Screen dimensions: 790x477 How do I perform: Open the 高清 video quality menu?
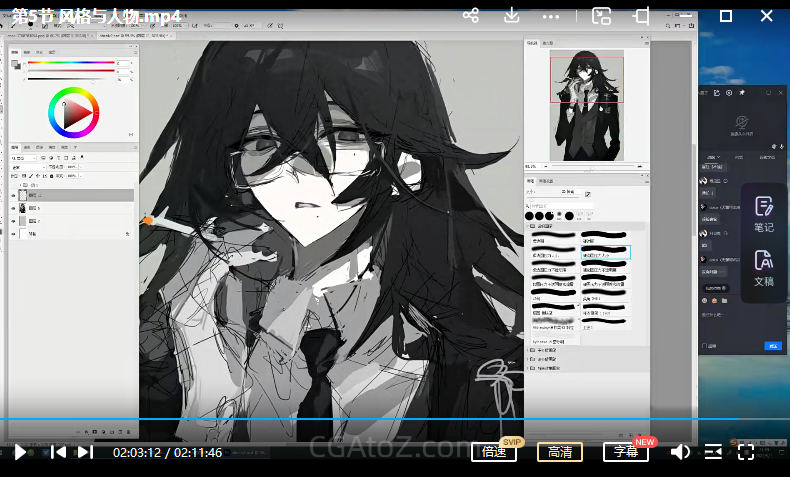(x=560, y=452)
